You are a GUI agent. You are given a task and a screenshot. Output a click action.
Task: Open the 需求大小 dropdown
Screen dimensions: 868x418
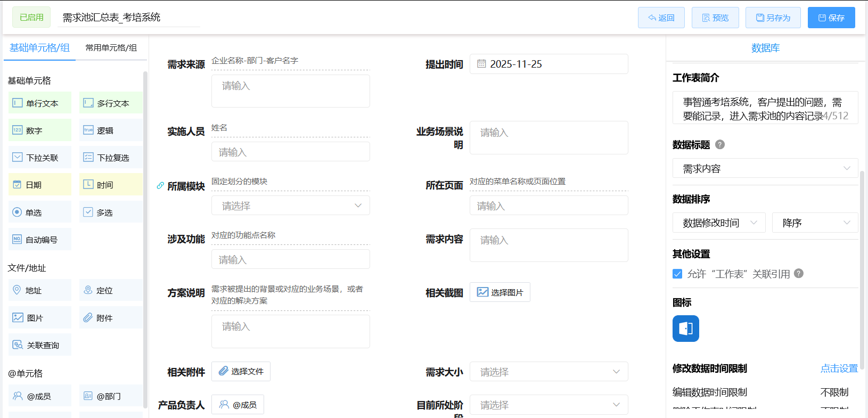pos(549,372)
